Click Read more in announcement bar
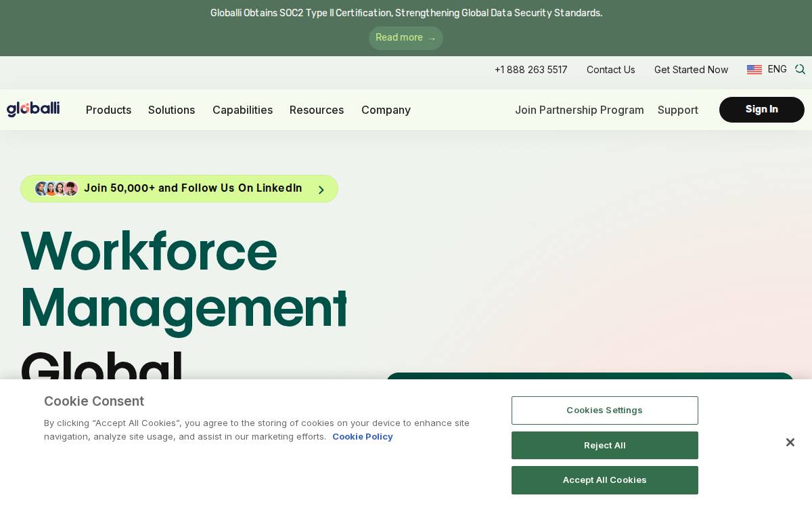The image size is (812, 508). click(406, 38)
